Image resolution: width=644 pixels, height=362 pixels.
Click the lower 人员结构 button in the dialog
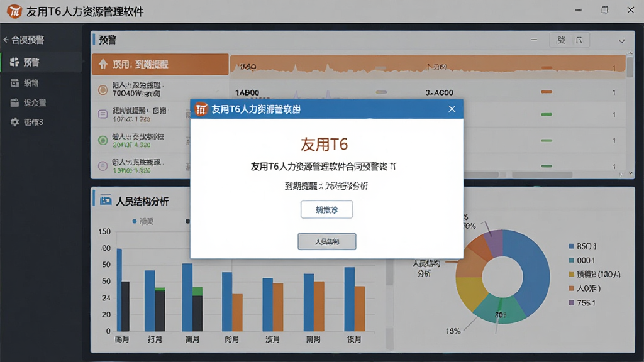pyautogui.click(x=326, y=241)
